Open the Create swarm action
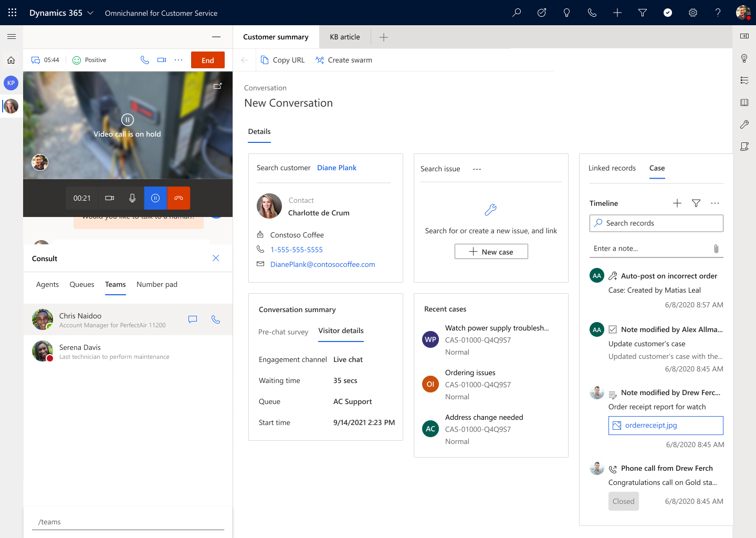This screenshot has height=538, width=756. (x=343, y=59)
